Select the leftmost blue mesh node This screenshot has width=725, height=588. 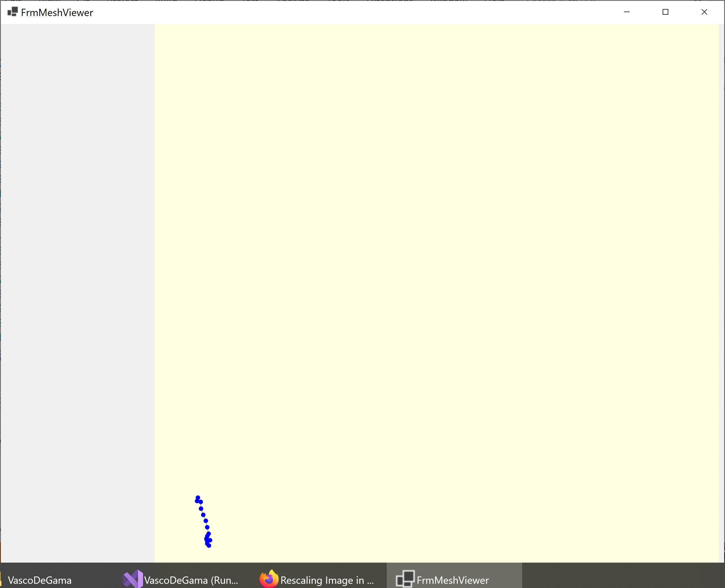197,501
